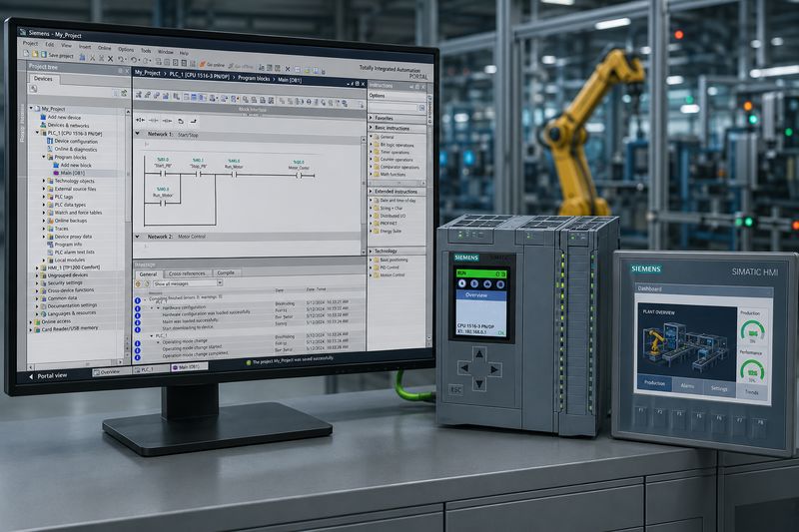Collapse the PLC_1 node in project tree
The image size is (799, 532).
(x=37, y=133)
